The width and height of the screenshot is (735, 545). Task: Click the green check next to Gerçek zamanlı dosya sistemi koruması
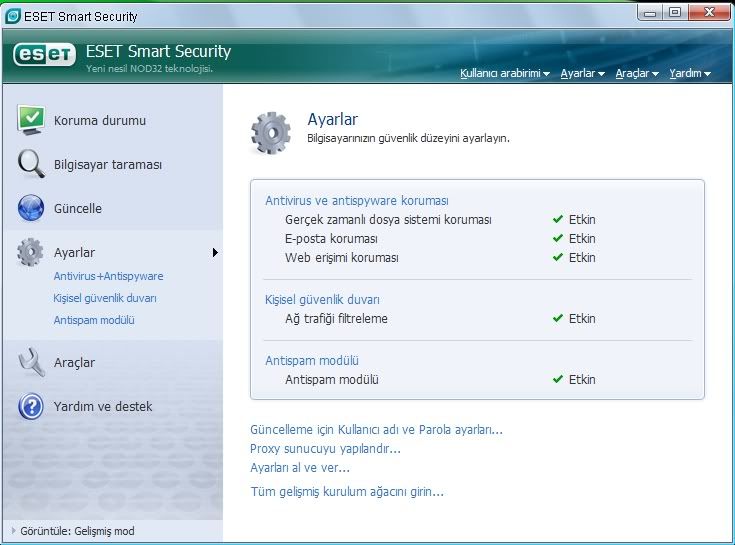(x=557, y=219)
